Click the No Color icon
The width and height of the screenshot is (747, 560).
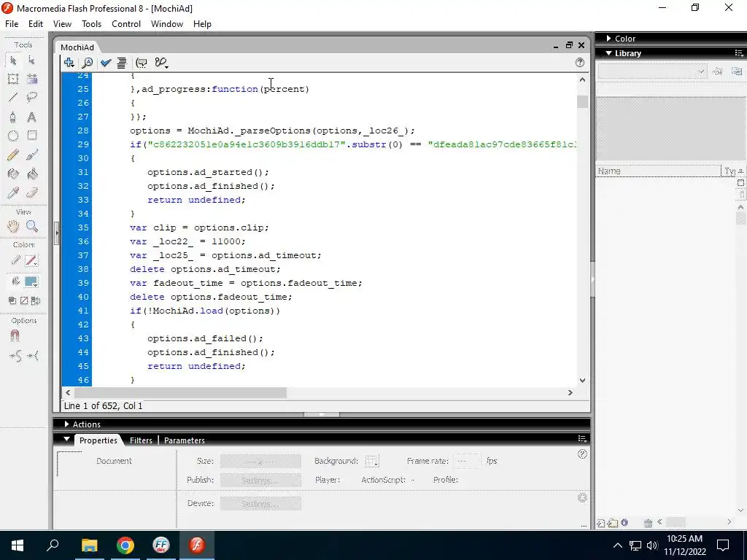pos(24,301)
